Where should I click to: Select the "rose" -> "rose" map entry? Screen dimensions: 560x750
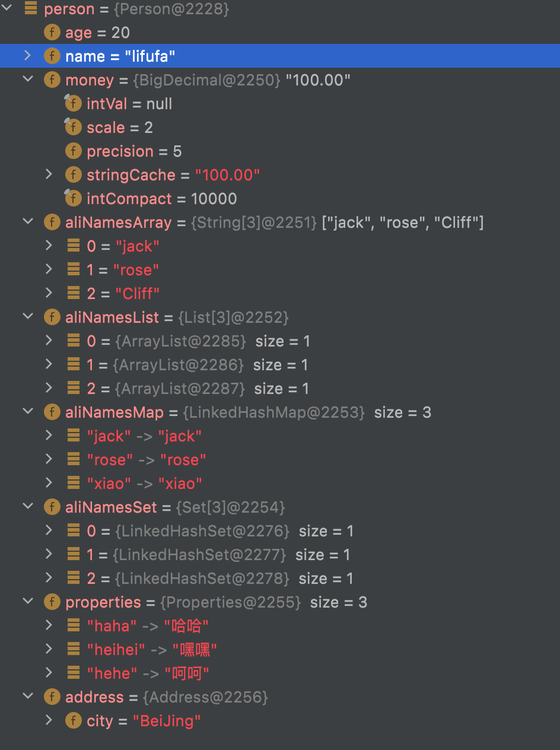tap(280, 460)
